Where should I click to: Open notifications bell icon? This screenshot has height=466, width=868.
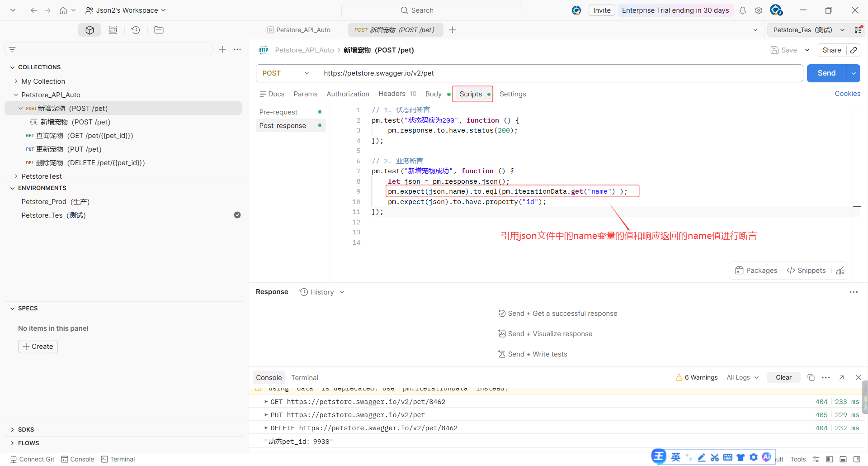click(x=742, y=10)
